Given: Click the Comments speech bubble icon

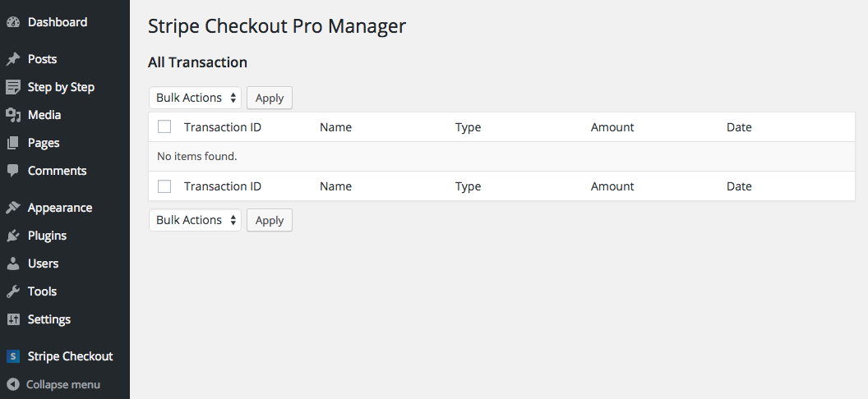Looking at the screenshot, I should pyautogui.click(x=13, y=171).
